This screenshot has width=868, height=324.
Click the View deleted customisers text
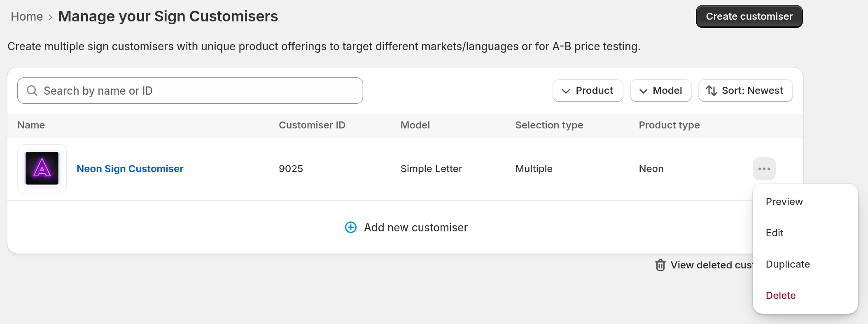[x=712, y=265]
